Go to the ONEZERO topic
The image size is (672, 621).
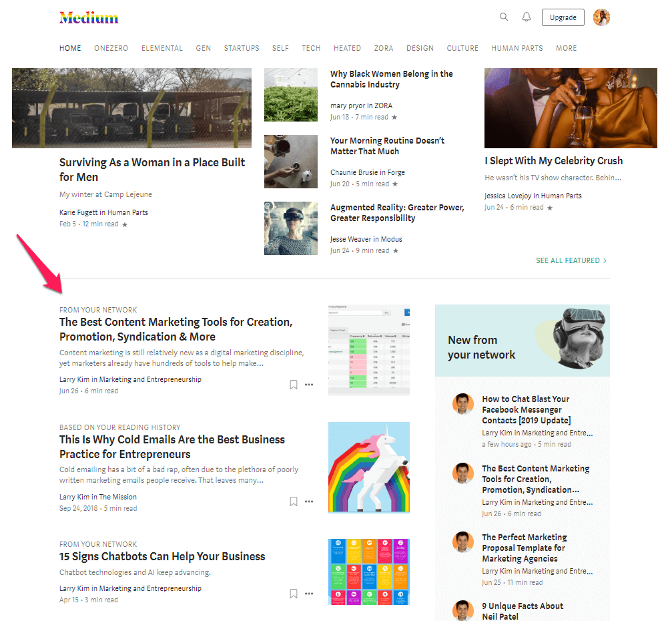[x=111, y=48]
